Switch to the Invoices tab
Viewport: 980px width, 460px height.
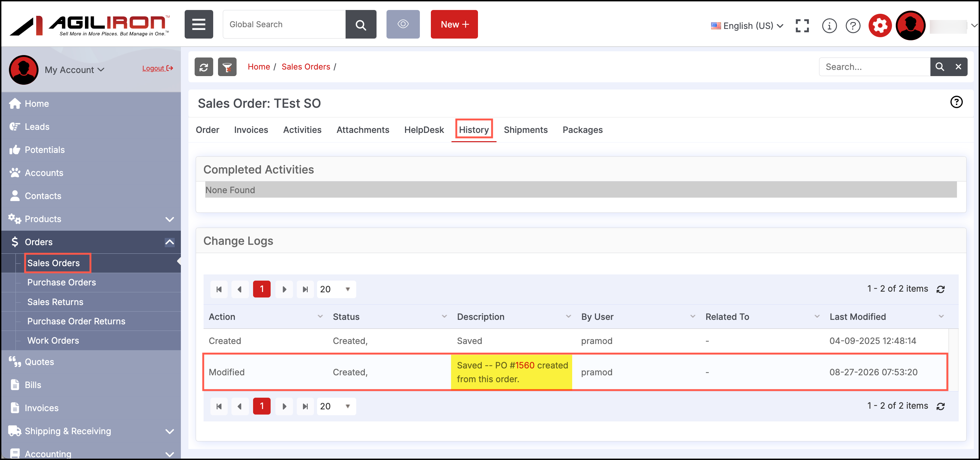tap(251, 130)
